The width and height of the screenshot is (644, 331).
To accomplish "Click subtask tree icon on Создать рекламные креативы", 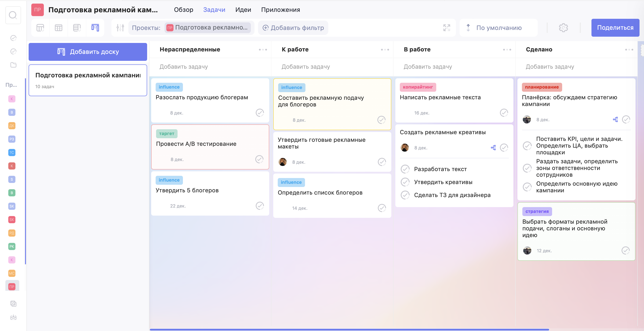I will pyautogui.click(x=493, y=148).
